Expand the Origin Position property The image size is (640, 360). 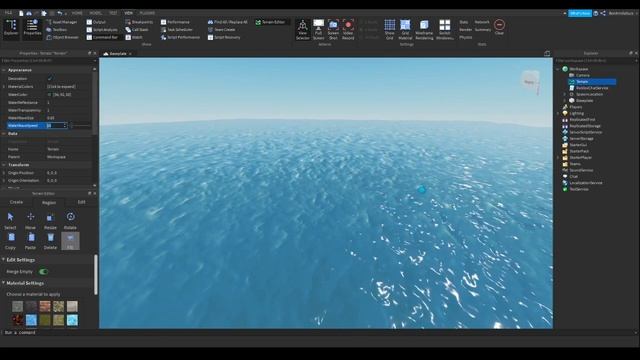[x=4, y=173]
